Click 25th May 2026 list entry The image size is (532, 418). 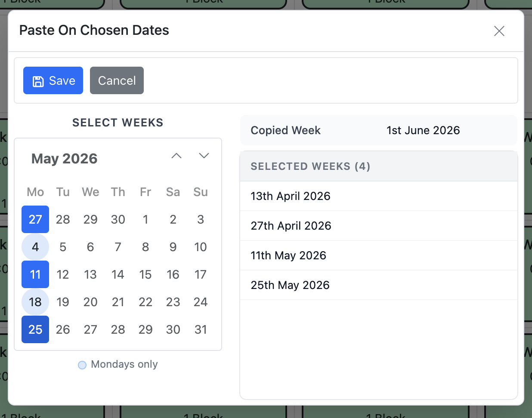pos(290,285)
